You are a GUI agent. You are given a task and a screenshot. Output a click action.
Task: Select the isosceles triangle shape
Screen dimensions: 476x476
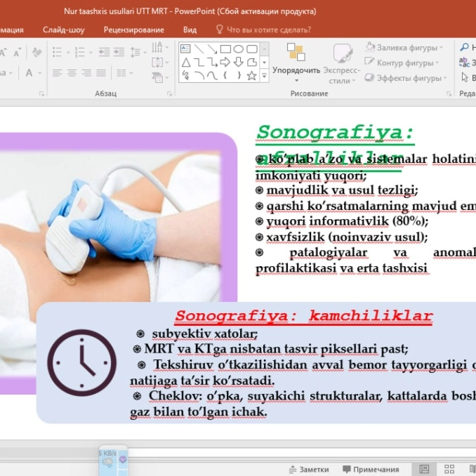point(185,62)
